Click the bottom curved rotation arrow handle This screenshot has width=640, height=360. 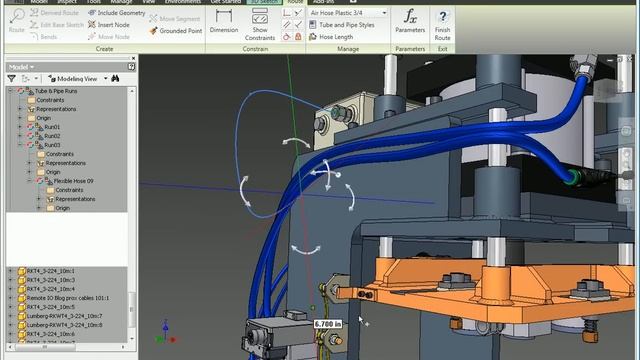pos(306,249)
